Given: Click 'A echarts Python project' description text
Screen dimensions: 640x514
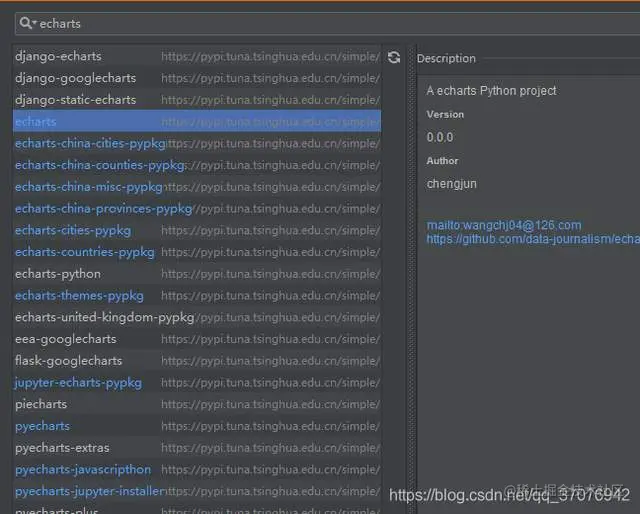Looking at the screenshot, I should point(491,91).
